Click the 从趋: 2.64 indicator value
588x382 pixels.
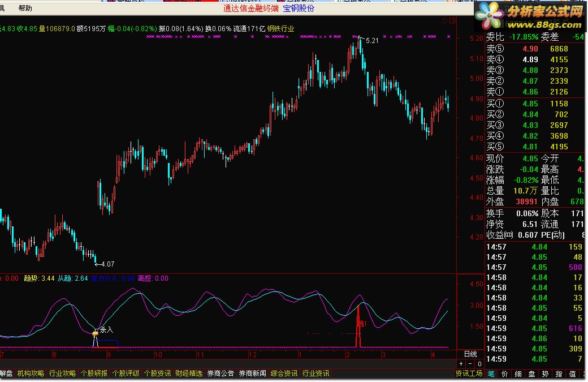pos(73,278)
